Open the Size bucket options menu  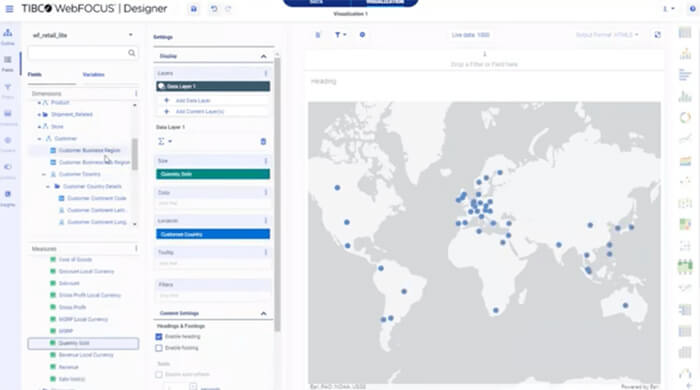266,161
